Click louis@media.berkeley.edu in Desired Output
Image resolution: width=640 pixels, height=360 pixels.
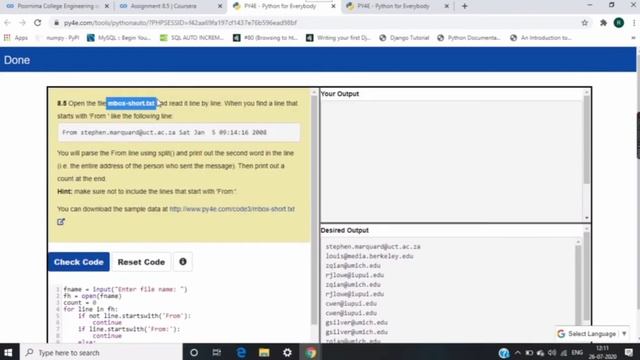pyautogui.click(x=369, y=256)
